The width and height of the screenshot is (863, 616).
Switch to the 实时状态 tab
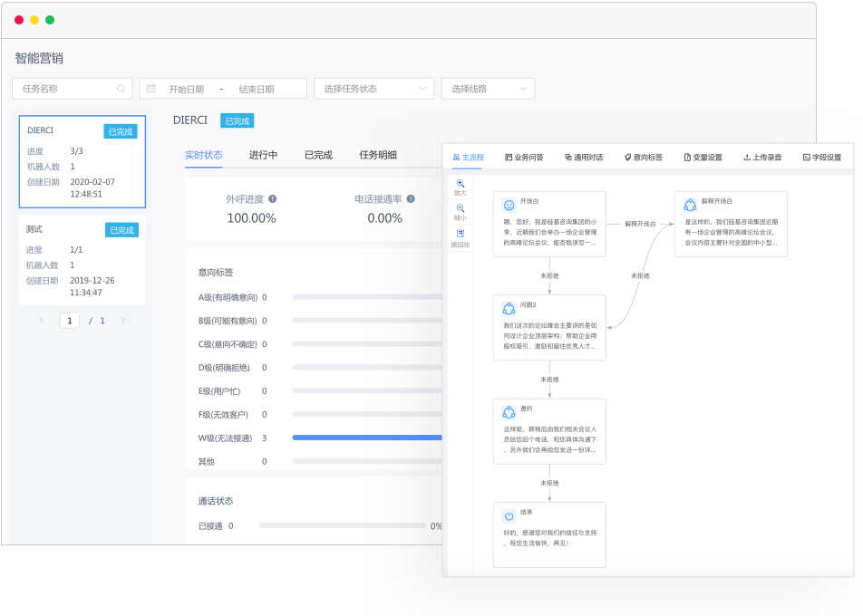point(204,155)
